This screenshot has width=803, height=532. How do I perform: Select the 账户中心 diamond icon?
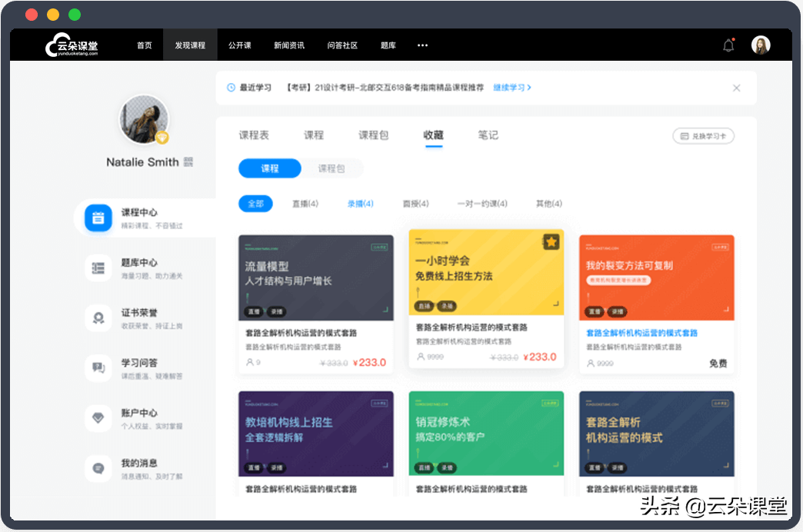98,417
